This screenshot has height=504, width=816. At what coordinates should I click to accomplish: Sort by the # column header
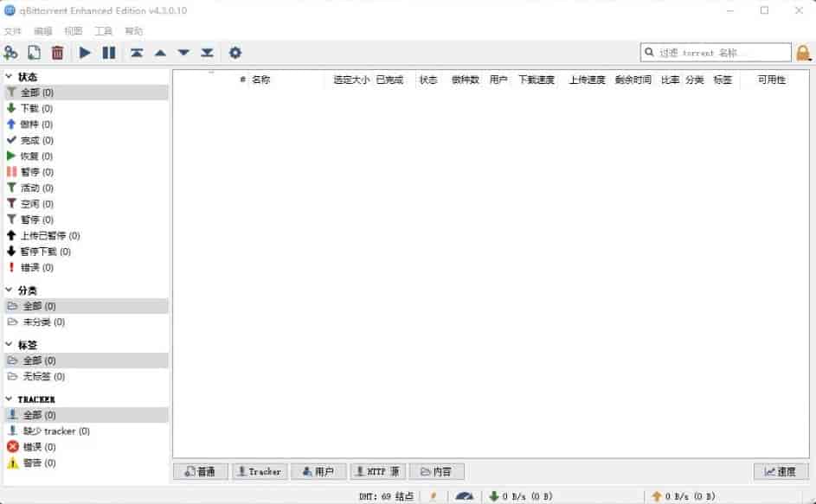[242, 80]
